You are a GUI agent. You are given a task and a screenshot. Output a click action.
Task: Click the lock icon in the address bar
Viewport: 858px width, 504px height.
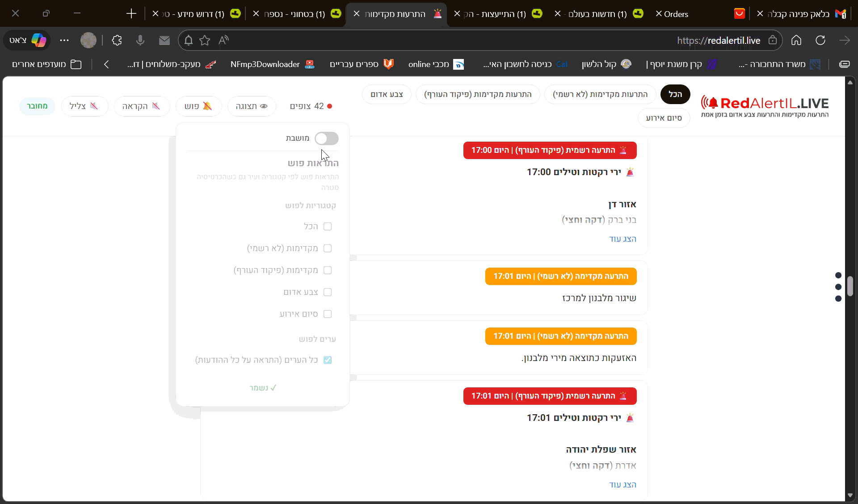pos(773,40)
